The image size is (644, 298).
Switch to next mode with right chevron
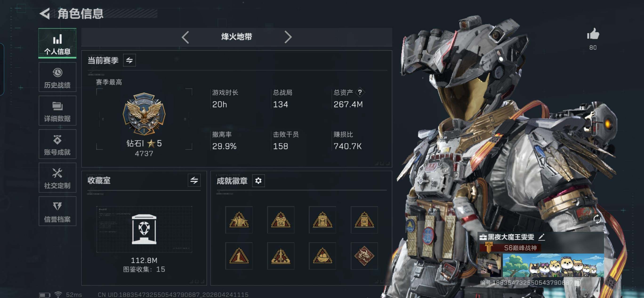[x=288, y=37]
